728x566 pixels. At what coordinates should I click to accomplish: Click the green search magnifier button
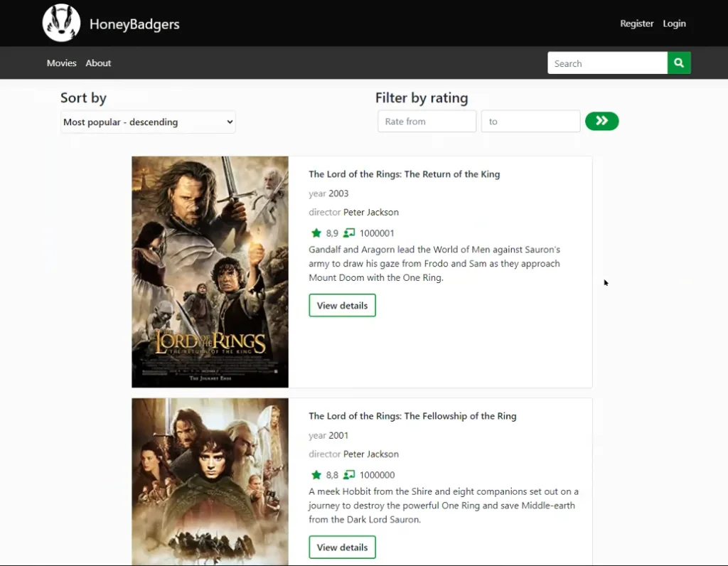pyautogui.click(x=679, y=63)
